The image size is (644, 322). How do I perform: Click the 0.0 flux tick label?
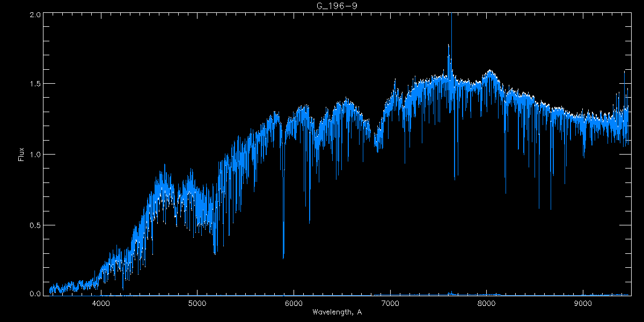(x=34, y=294)
